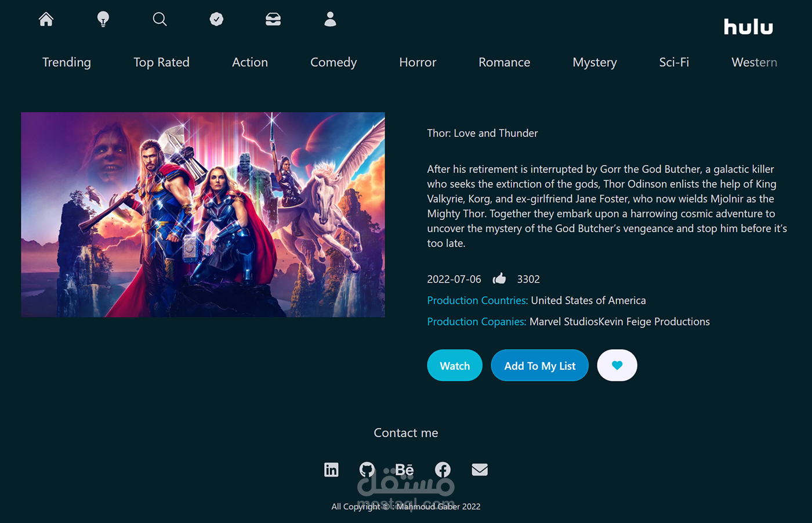Image resolution: width=812 pixels, height=523 pixels.
Task: Click the Watch button
Action: click(x=455, y=365)
